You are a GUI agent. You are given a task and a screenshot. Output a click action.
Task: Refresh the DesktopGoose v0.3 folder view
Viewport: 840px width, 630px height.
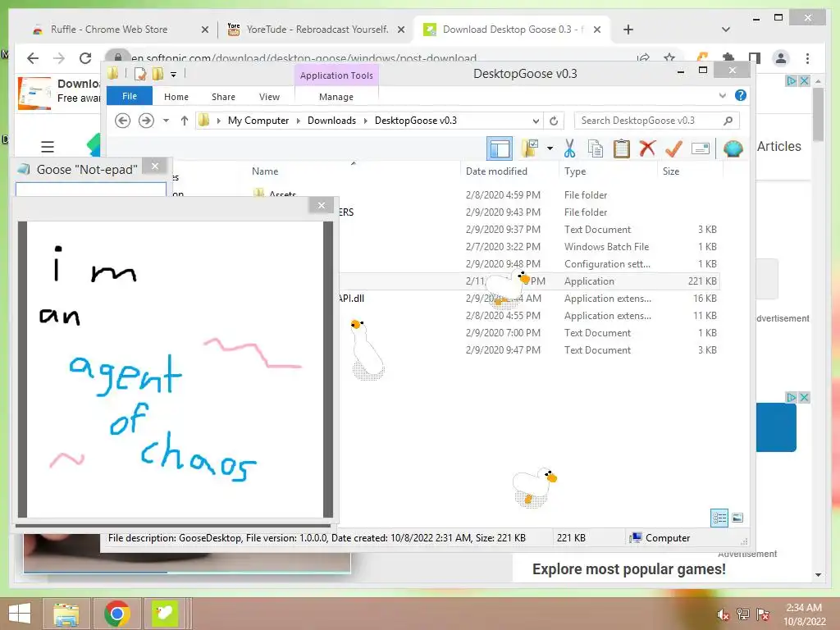(554, 121)
